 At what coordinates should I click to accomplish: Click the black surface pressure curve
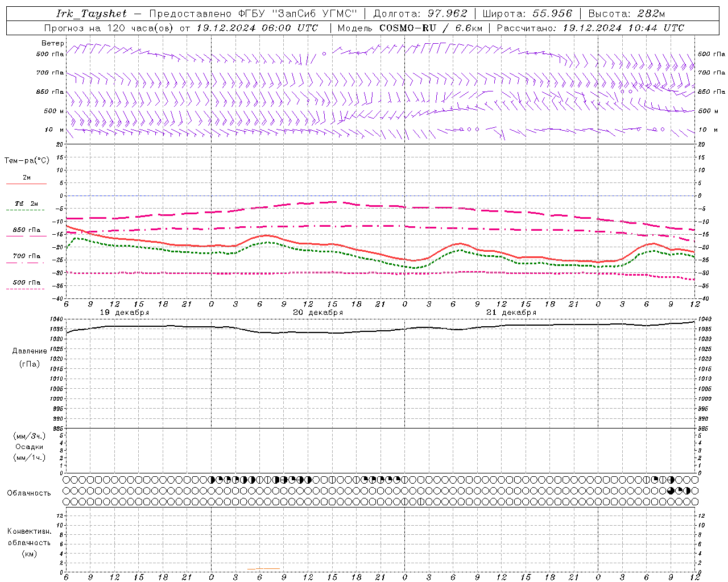[380, 331]
